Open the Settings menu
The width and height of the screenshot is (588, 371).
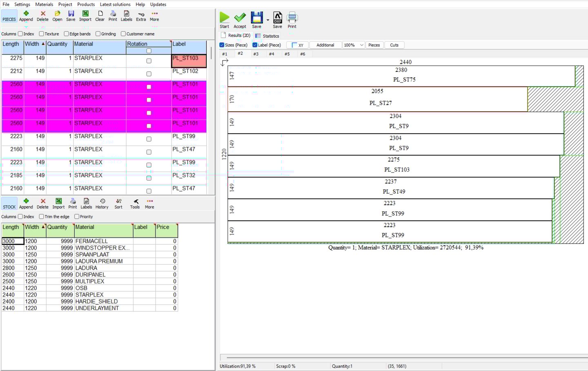[22, 4]
